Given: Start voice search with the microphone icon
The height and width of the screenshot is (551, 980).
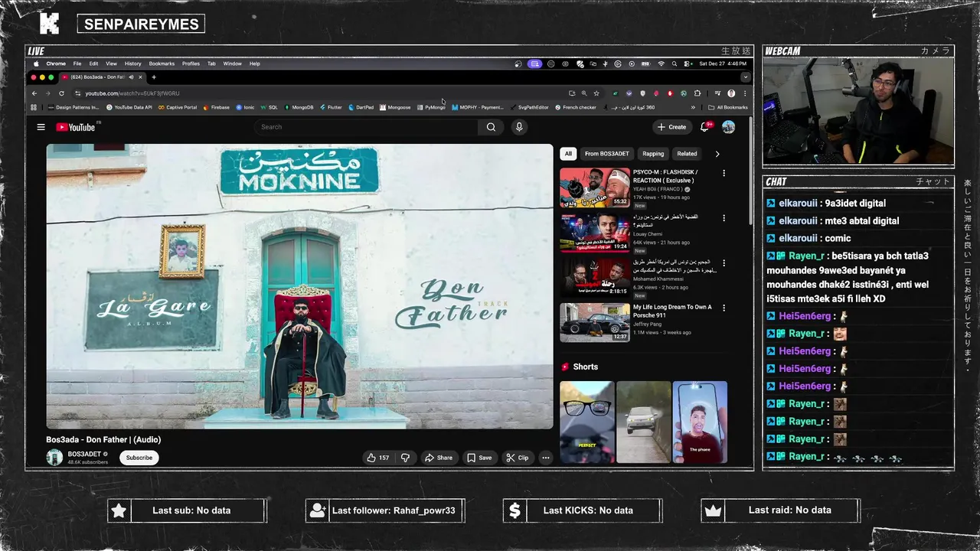Looking at the screenshot, I should click(x=519, y=127).
